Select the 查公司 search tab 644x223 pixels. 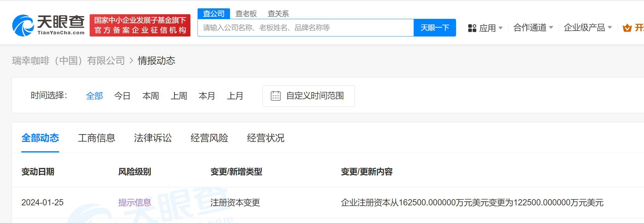(214, 14)
